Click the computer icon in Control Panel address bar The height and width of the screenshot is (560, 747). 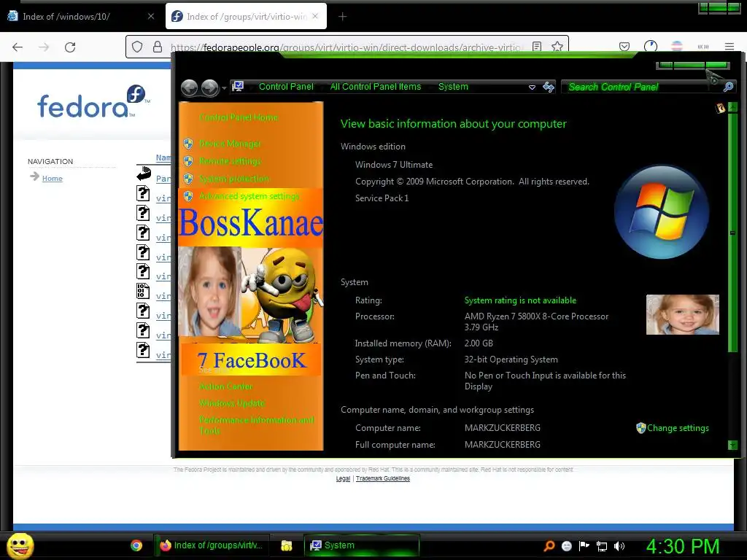point(238,87)
